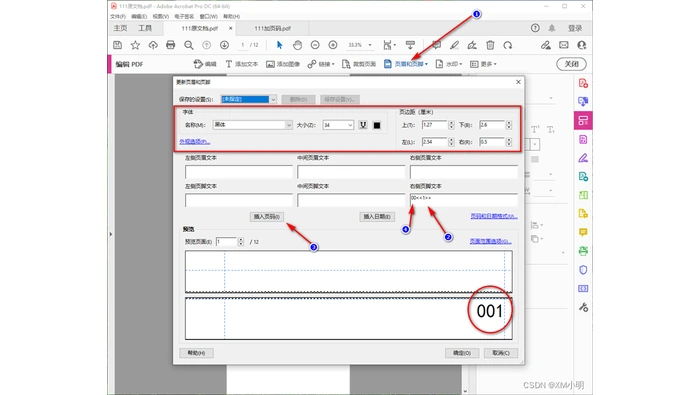Switch to the 主页 tab
Image resolution: width=700 pixels, height=395 pixels.
[x=121, y=28]
